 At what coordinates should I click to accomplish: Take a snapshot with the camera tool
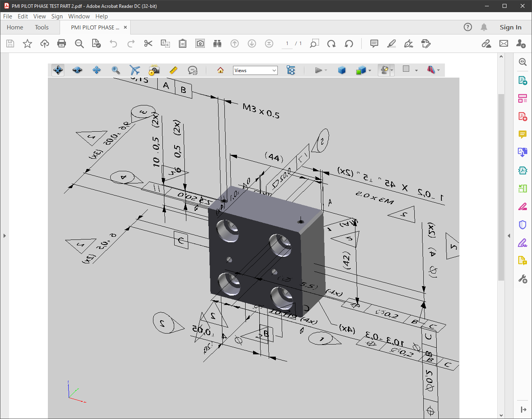pyautogui.click(x=200, y=44)
